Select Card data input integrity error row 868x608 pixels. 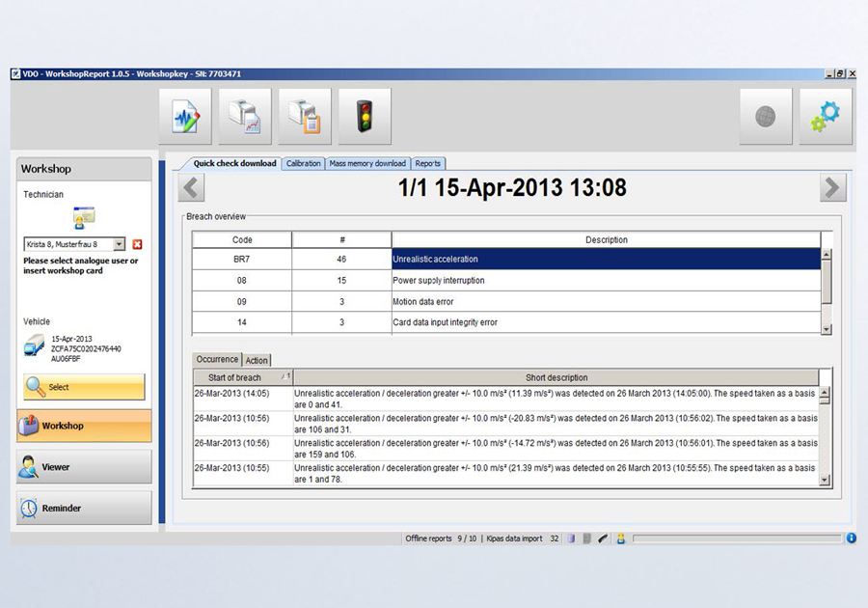[x=506, y=322]
